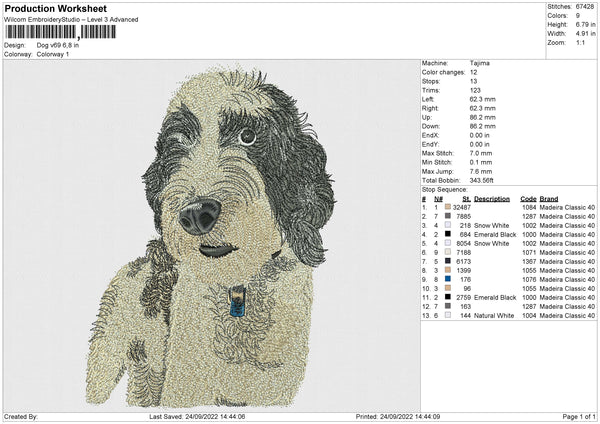Click the barcode under the header
The height and width of the screenshot is (424, 600).
click(x=60, y=32)
